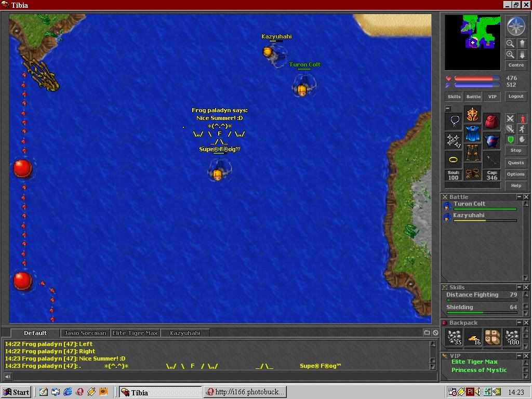Click the Centre minimap button
Screen dimensions: 532x399
click(516, 65)
